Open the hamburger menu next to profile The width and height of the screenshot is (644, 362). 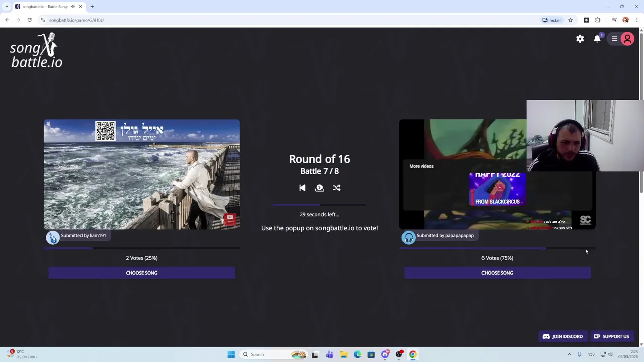tap(614, 39)
